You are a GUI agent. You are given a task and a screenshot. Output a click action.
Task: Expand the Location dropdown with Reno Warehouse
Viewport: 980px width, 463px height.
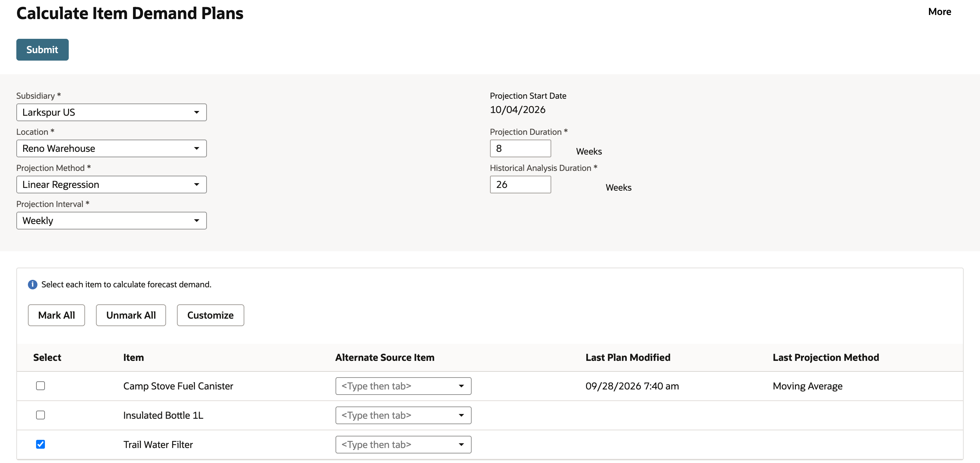[112, 148]
